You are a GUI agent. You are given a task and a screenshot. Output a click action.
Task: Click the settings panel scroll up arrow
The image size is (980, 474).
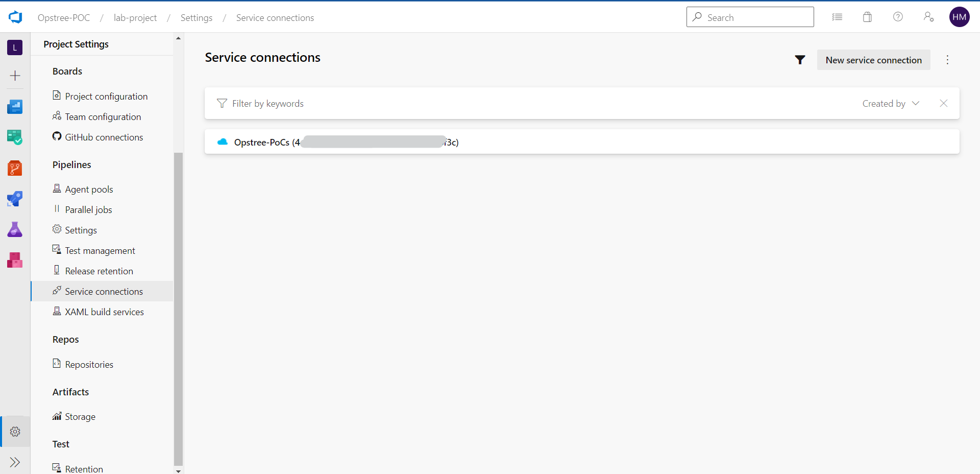coord(178,38)
